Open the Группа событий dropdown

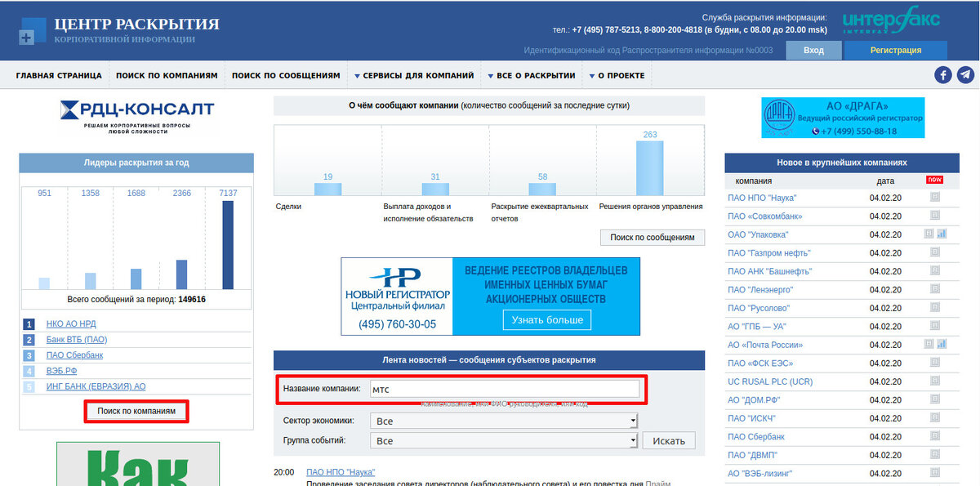504,440
